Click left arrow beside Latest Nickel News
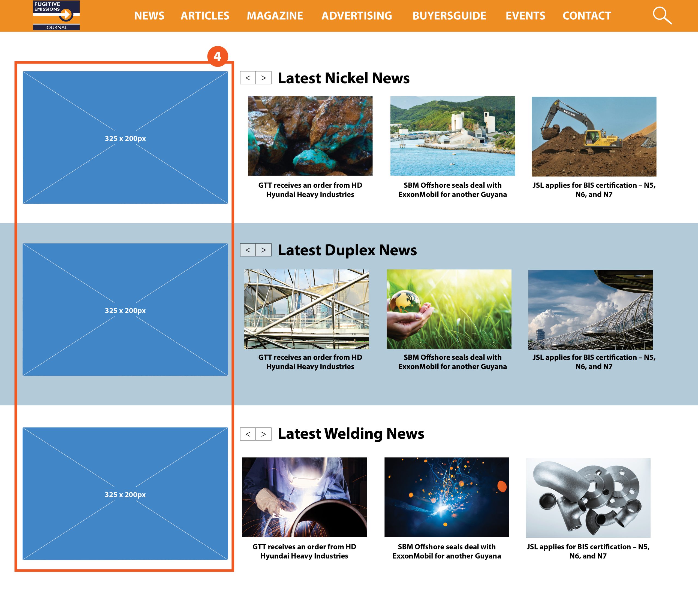Screen dimensions: 698x616 (249, 78)
